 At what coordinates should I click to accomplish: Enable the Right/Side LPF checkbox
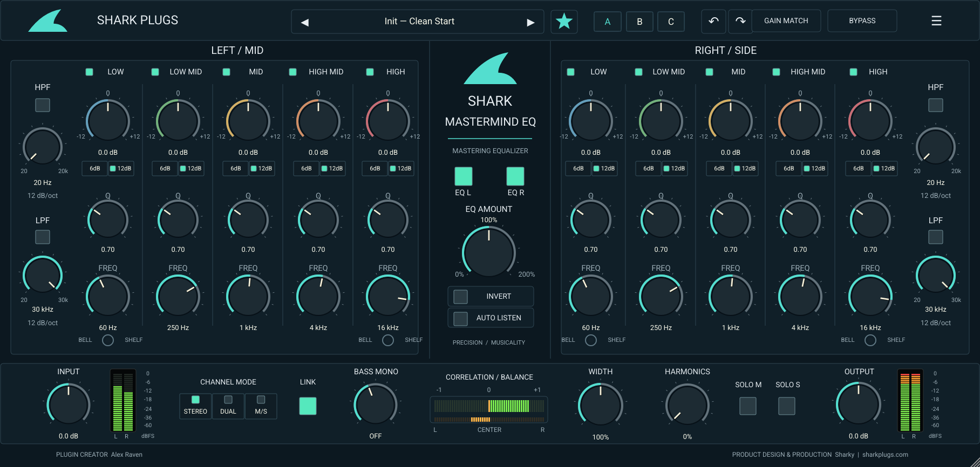tap(936, 237)
